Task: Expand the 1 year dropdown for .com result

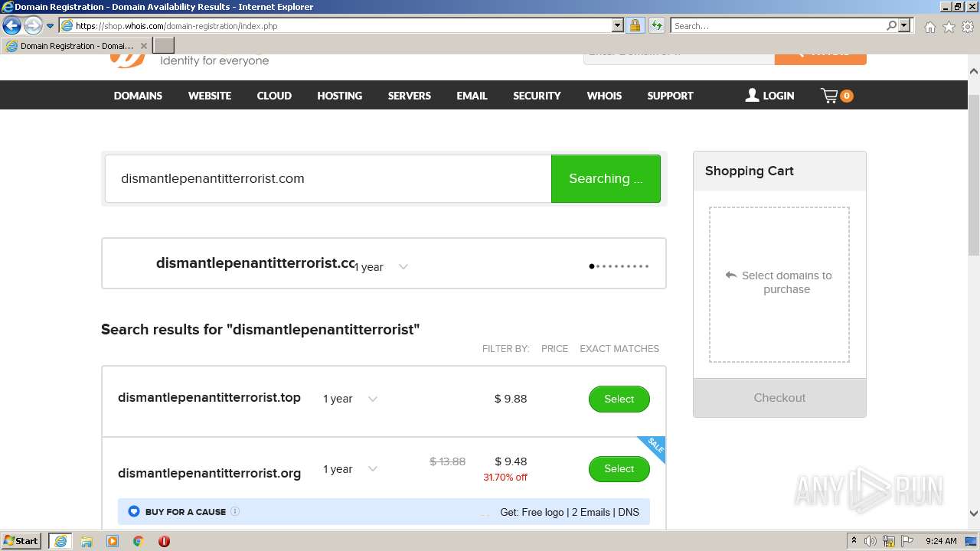Action: tap(381, 267)
